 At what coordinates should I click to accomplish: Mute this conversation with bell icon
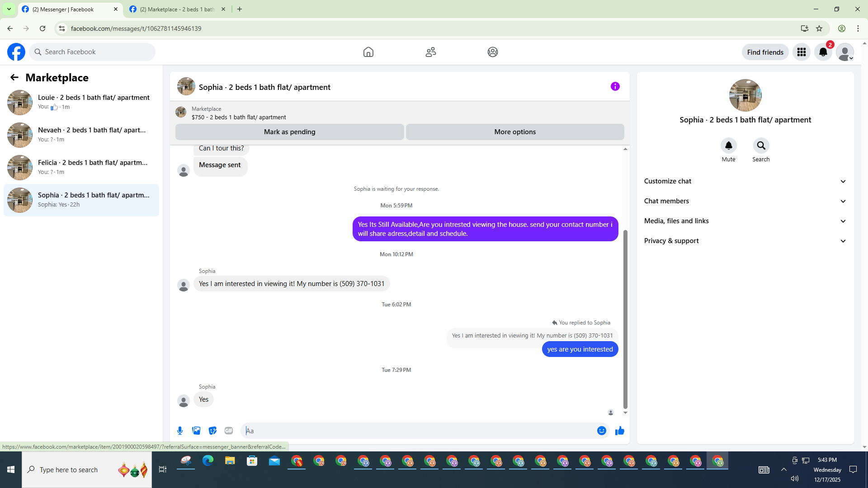point(728,145)
